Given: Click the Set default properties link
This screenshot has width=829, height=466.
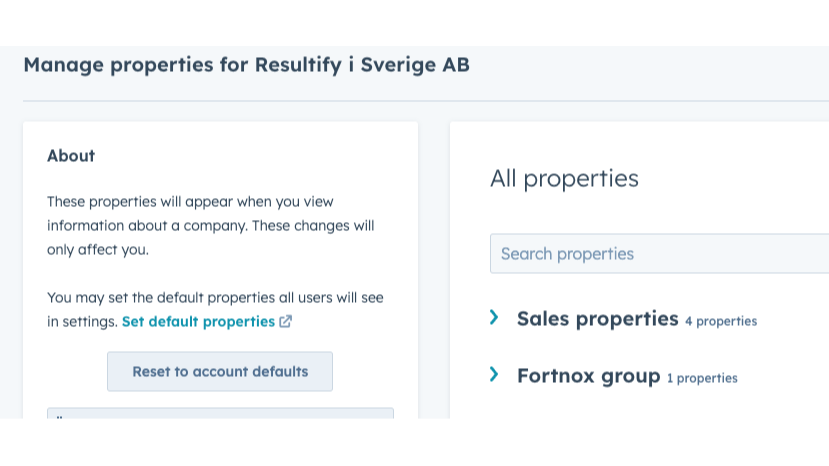Looking at the screenshot, I should pos(198,322).
